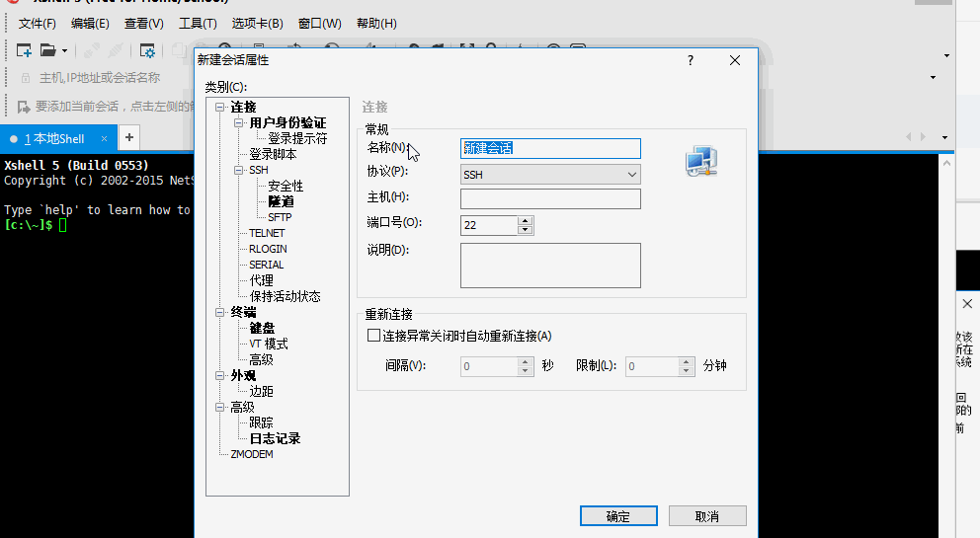980x538 pixels.
Task: Close the 新建会话属性 dialog
Action: coord(735,60)
